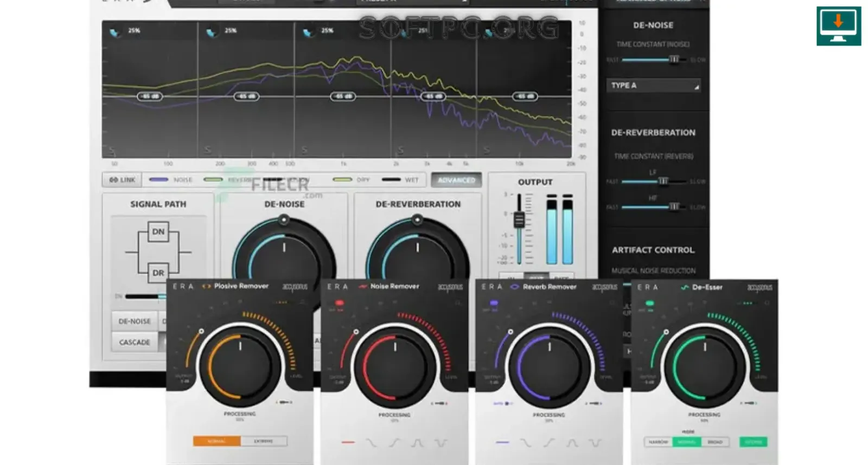Image resolution: width=868 pixels, height=465 pixels.
Task: Toggle the Noise Remover red power switch
Action: 340,303
